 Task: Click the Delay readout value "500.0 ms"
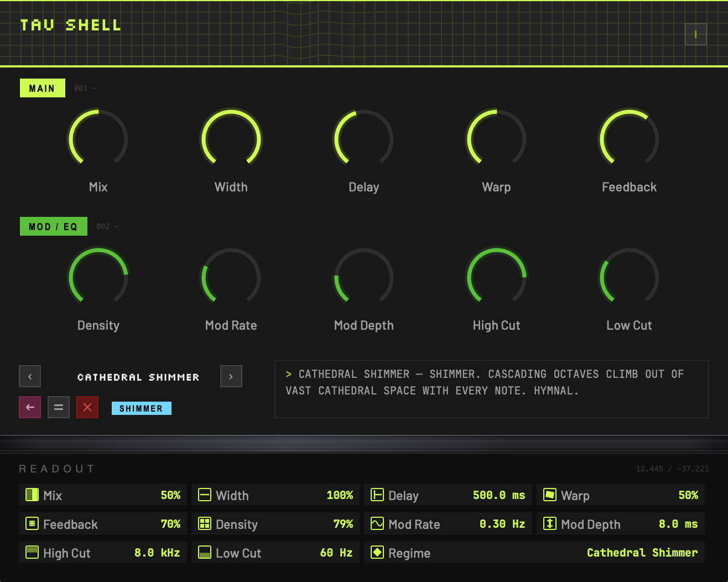(499, 495)
